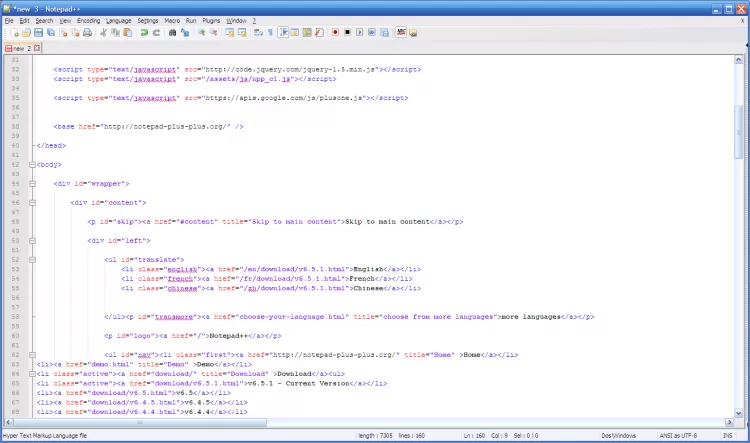Click the Save file toolbar icon
Screen dimensions: 750x443
click(x=37, y=32)
